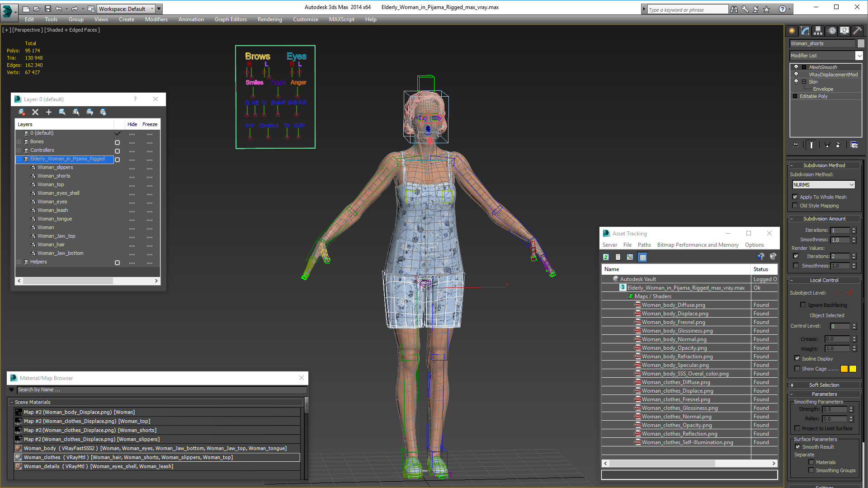Image resolution: width=868 pixels, height=488 pixels.
Task: Open the Graph Editors menu
Action: [x=231, y=19]
